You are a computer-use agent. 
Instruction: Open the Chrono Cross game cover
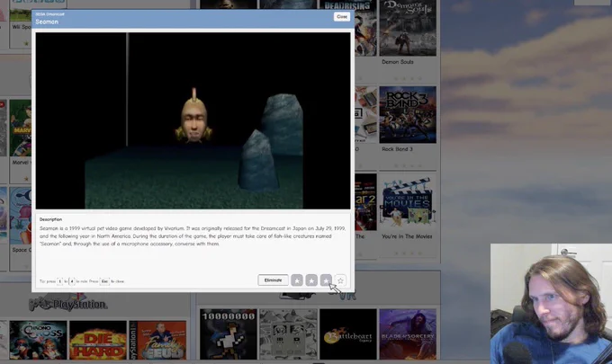[x=38, y=341]
